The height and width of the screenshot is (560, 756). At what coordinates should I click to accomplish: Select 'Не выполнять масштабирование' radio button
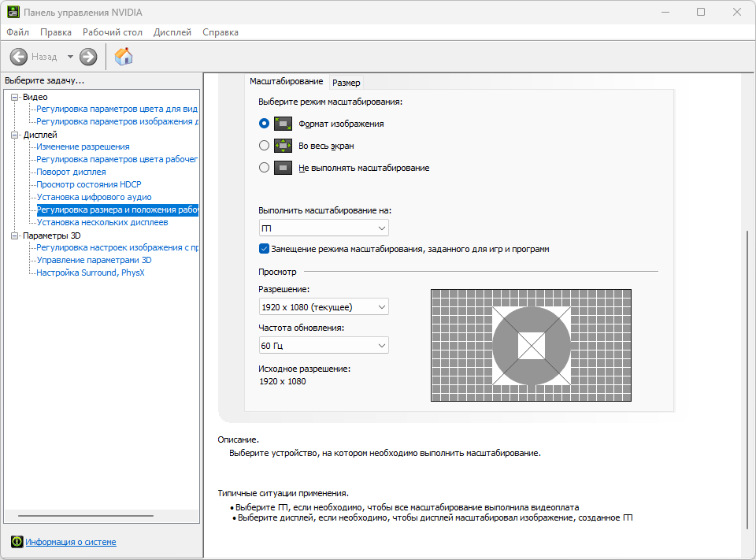tap(265, 168)
